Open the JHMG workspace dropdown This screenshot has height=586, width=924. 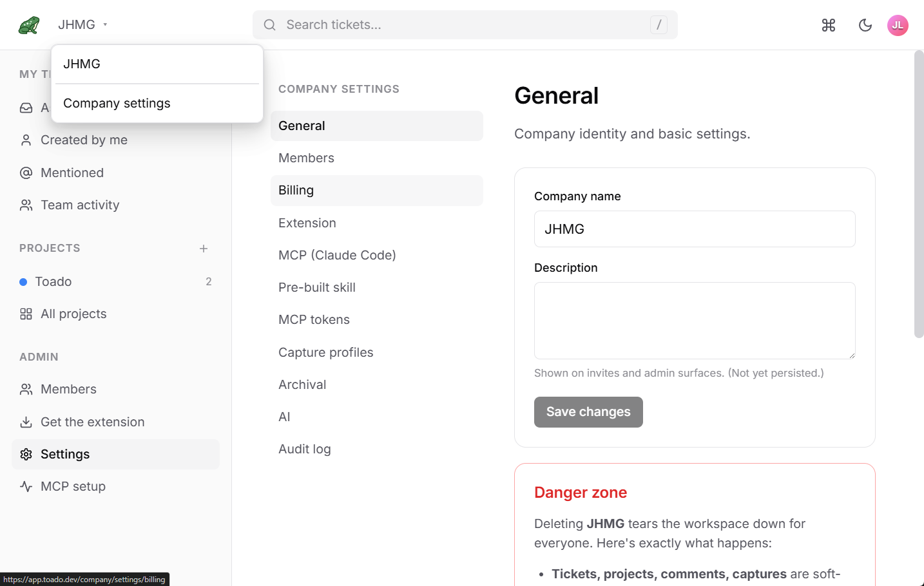82,24
